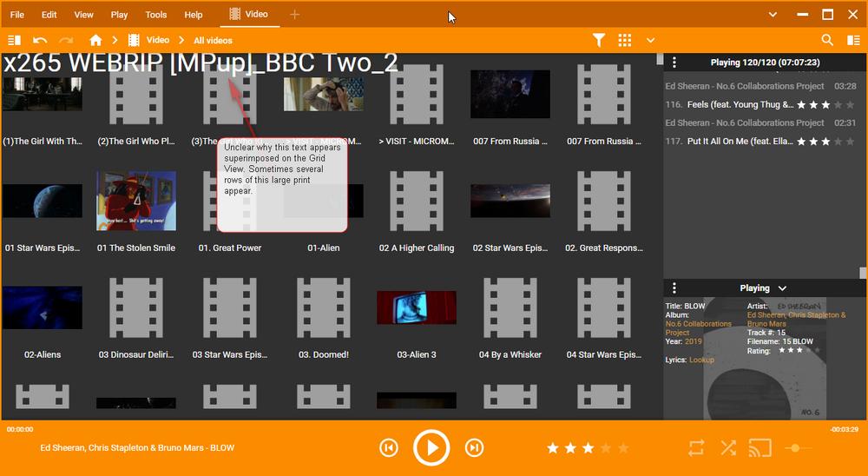This screenshot has height=476, width=868.
Task: Go to Home via the house icon
Action: 95,40
